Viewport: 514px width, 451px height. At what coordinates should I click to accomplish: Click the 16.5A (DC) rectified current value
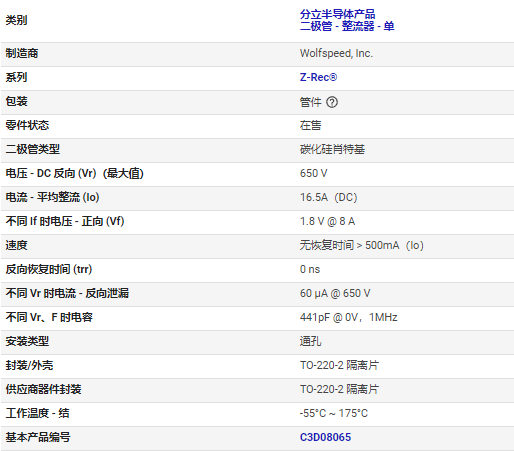[x=328, y=197]
